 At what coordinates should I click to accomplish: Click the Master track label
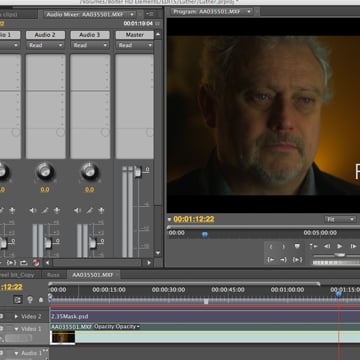[134, 35]
